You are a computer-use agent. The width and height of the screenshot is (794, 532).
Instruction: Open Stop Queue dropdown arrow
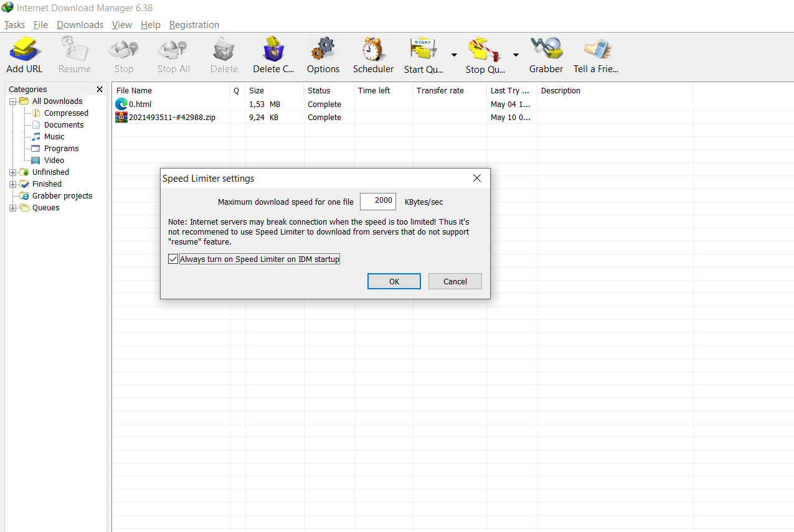pos(516,55)
